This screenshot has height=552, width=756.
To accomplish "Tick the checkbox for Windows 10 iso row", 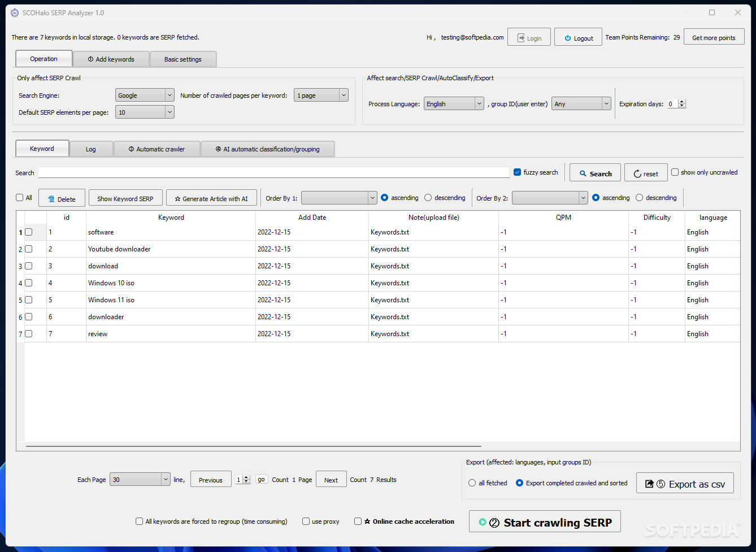I will (29, 283).
